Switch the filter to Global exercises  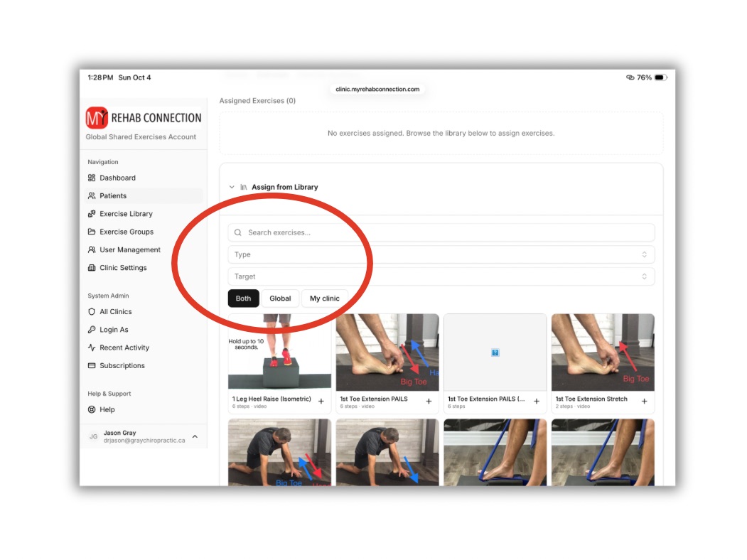[280, 298]
